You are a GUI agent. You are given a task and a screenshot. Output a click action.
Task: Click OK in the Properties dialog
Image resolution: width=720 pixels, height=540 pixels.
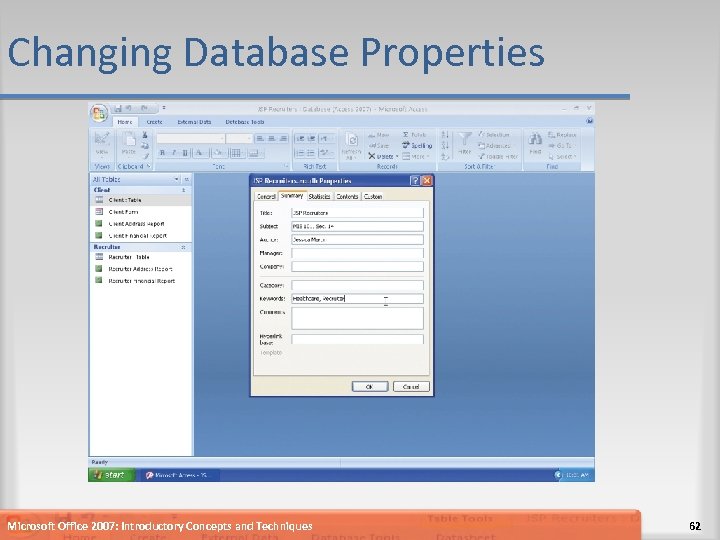tap(370, 387)
